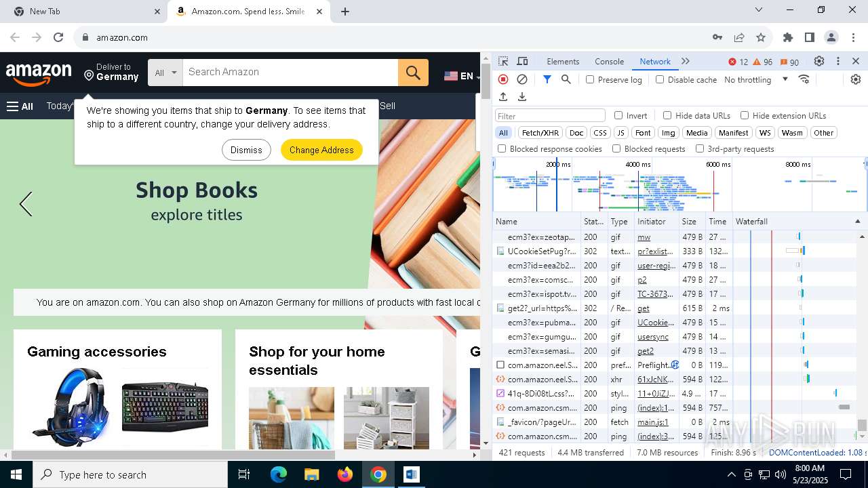Open network search magnifier
The width and height of the screenshot is (868, 488).
[x=566, y=79]
